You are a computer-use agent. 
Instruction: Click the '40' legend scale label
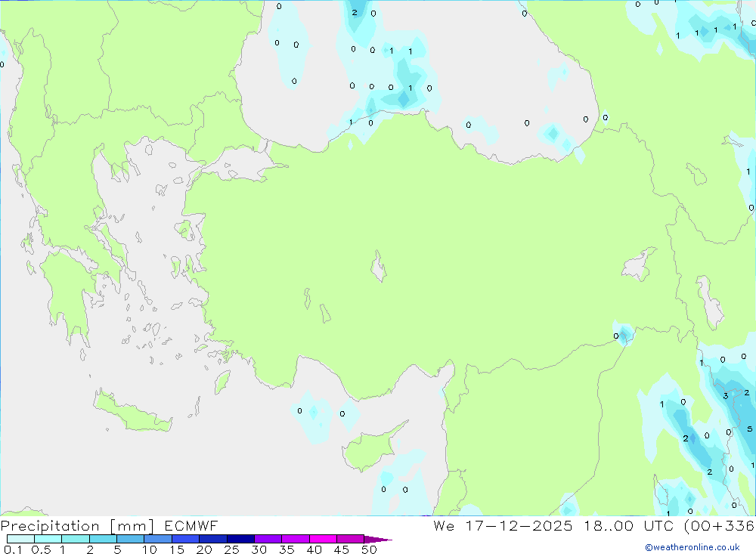click(x=314, y=549)
